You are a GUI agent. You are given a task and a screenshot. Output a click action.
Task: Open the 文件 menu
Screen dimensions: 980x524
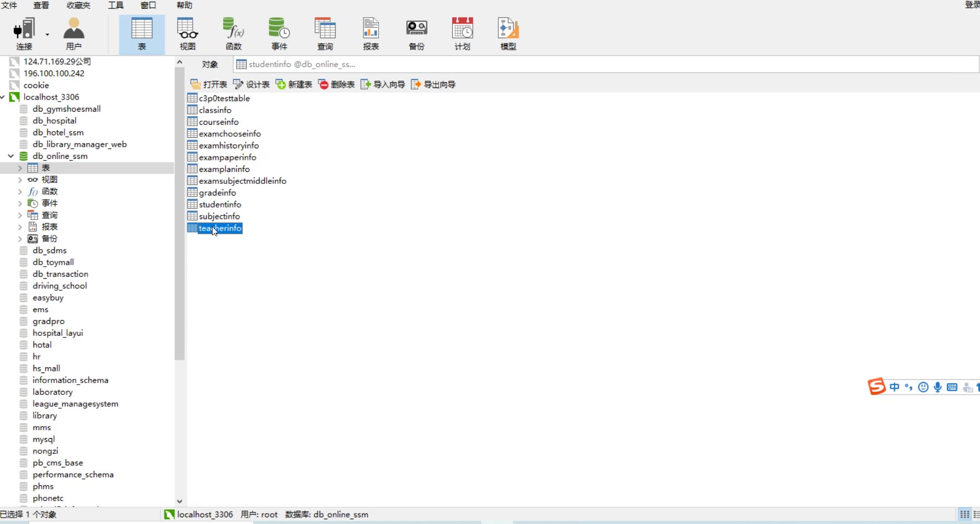click(x=9, y=5)
